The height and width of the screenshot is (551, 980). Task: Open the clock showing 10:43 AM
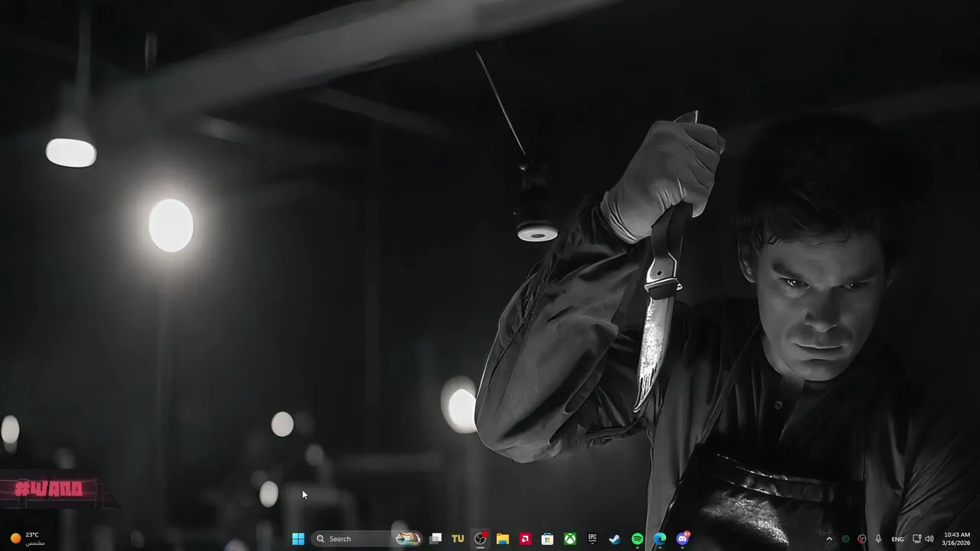click(957, 539)
